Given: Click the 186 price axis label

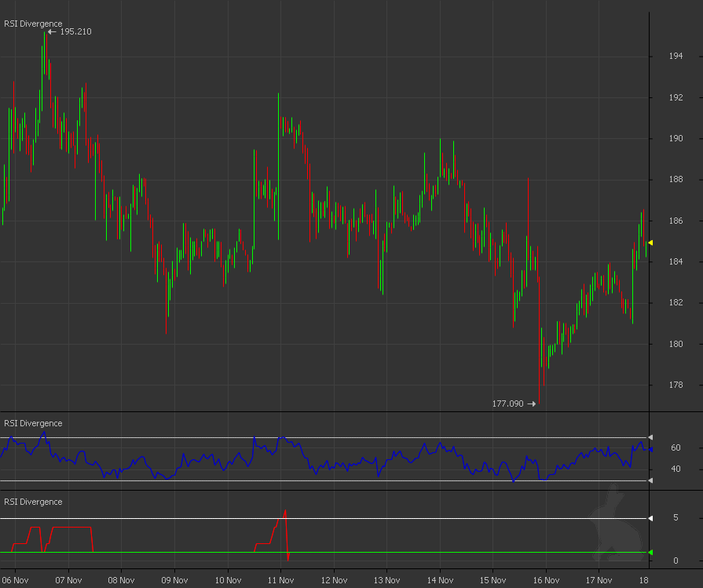Looking at the screenshot, I should (676, 221).
